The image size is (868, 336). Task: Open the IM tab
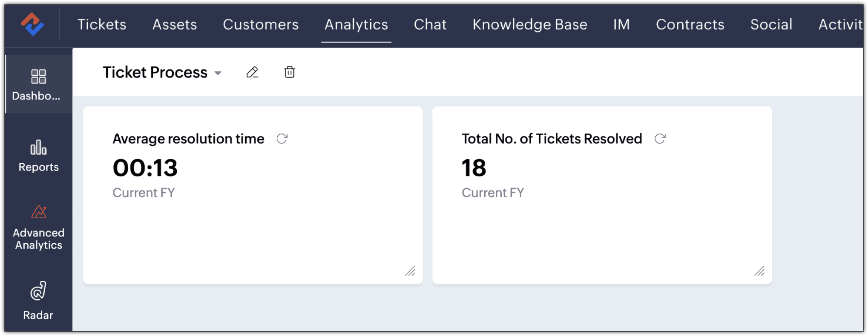coord(621,25)
